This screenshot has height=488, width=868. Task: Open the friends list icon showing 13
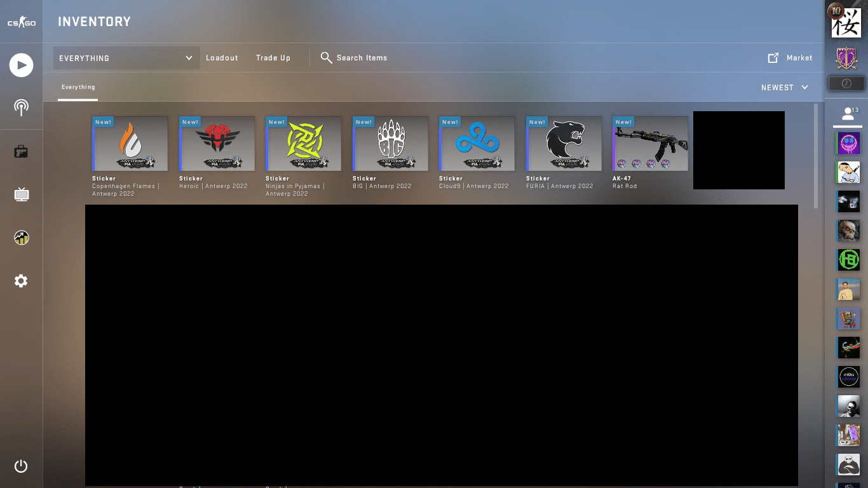[848, 114]
